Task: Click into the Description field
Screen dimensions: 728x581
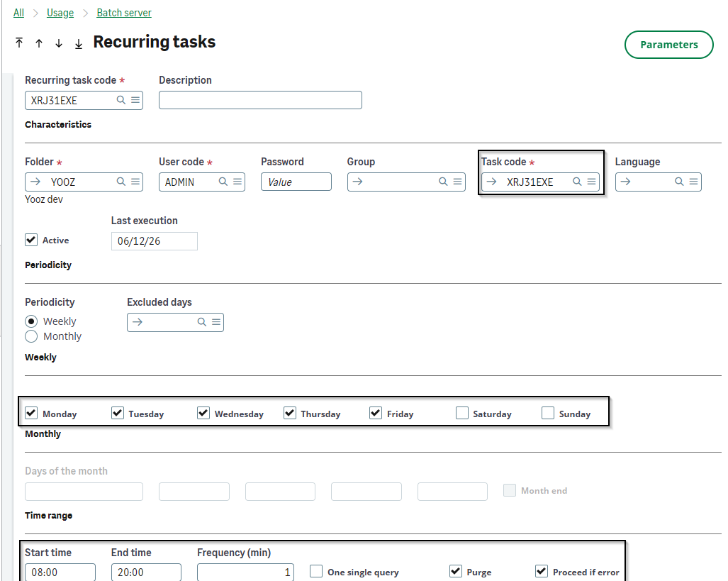Action: coord(260,100)
